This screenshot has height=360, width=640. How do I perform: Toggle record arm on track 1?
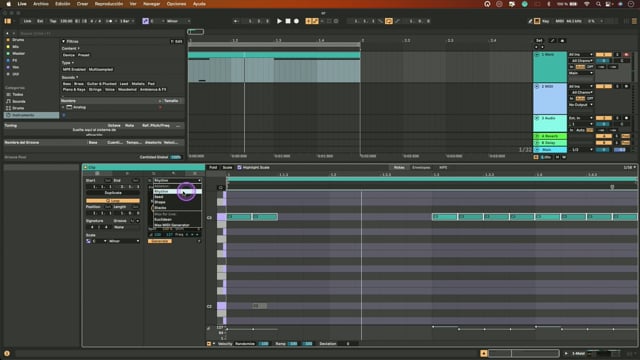[627, 54]
